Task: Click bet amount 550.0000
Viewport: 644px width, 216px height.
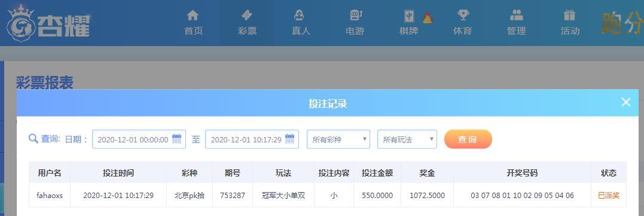Action: (x=377, y=196)
